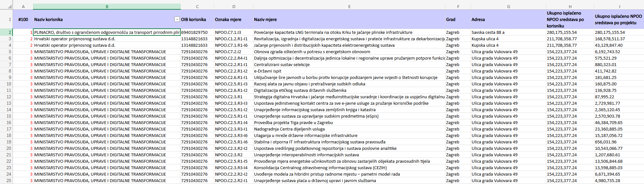Click the Oznaka mjere header cell

point(234,19)
